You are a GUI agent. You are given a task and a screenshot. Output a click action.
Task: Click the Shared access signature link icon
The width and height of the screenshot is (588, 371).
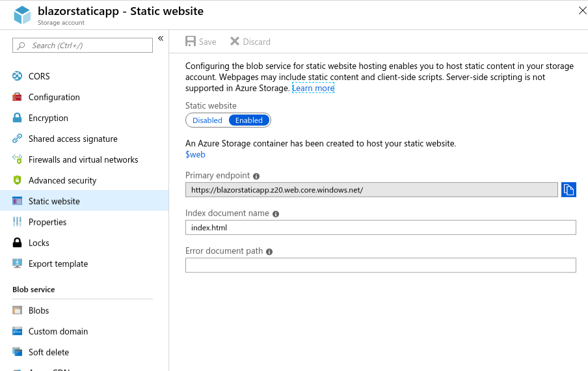click(x=17, y=139)
